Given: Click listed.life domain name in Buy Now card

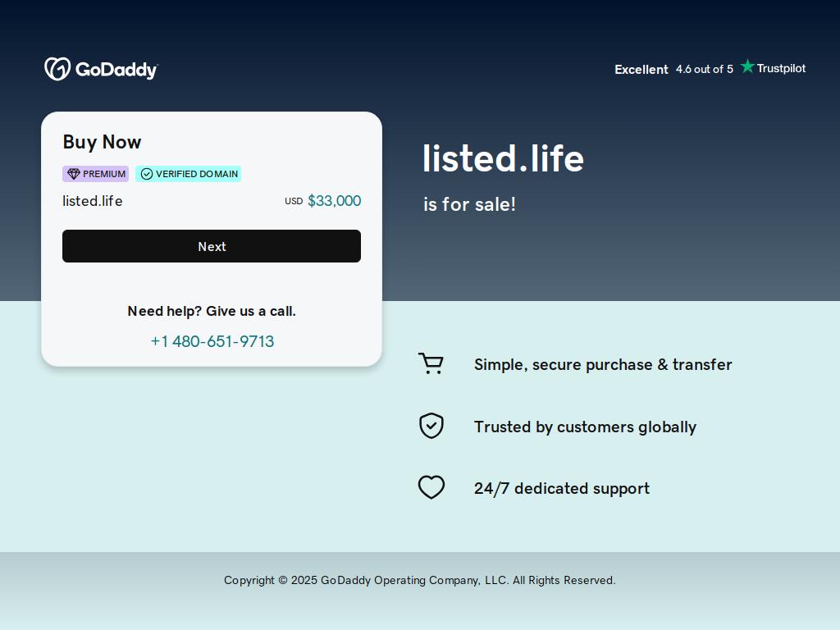Looking at the screenshot, I should click(x=93, y=201).
